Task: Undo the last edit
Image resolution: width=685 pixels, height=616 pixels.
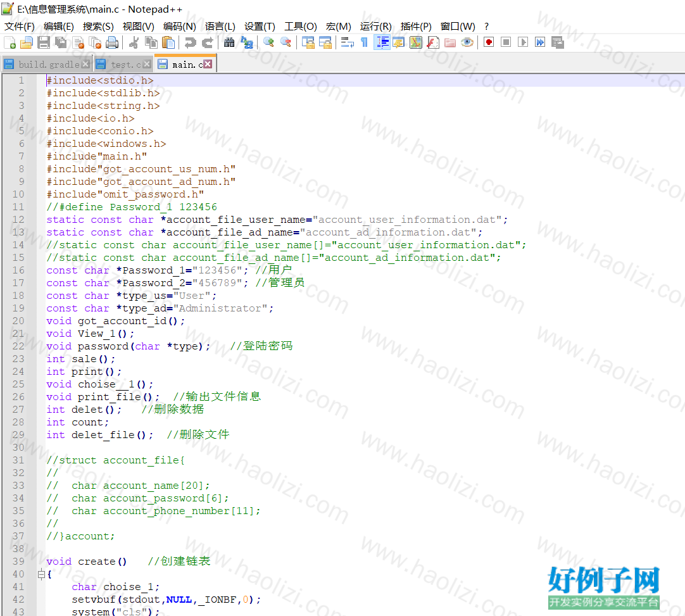Action: tap(190, 42)
